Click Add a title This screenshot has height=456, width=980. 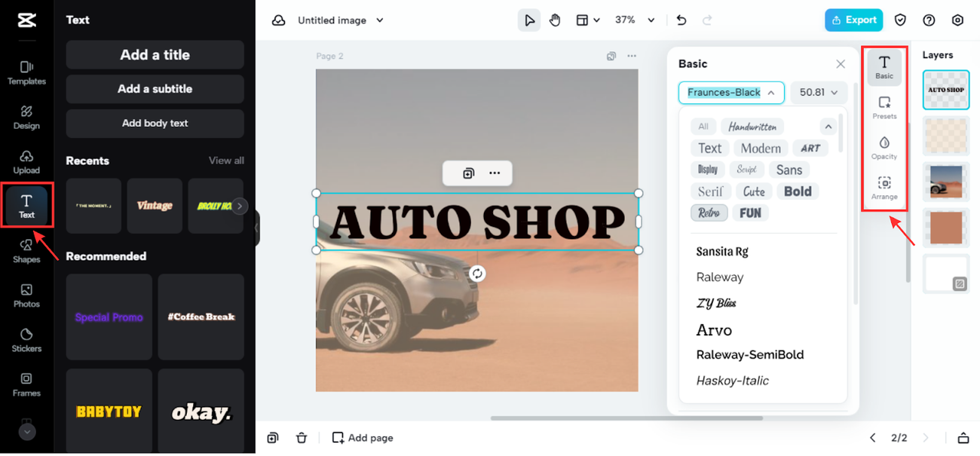(x=155, y=54)
